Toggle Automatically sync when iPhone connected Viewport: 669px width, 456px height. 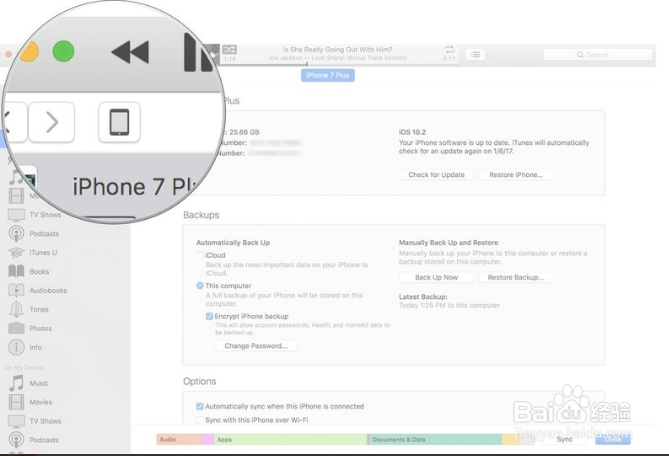click(x=200, y=406)
